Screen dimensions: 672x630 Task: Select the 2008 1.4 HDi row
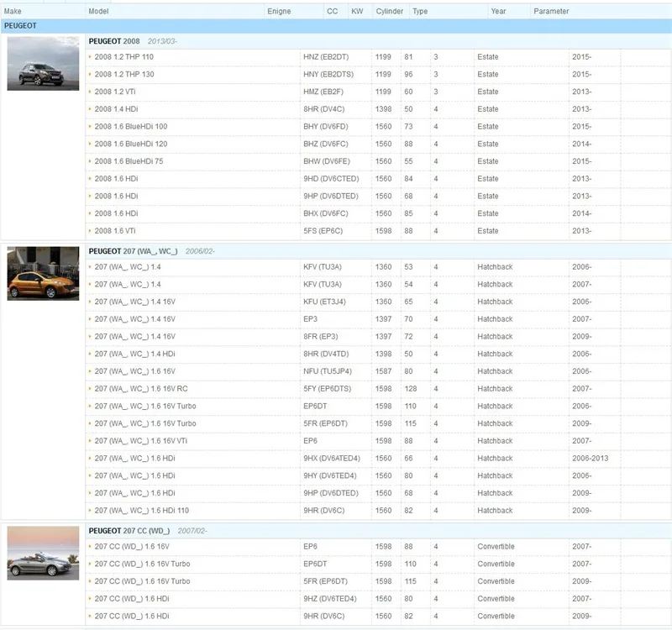pyautogui.click(x=379, y=109)
